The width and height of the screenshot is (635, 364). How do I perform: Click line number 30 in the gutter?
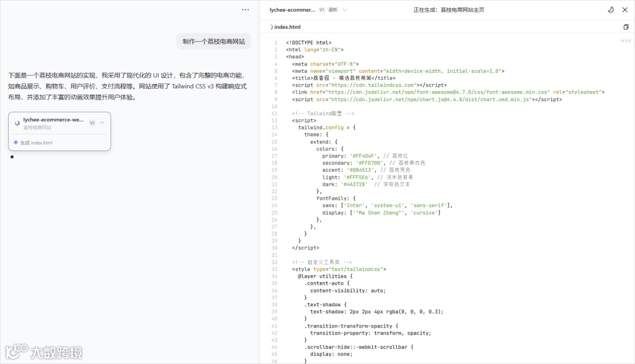coord(275,248)
